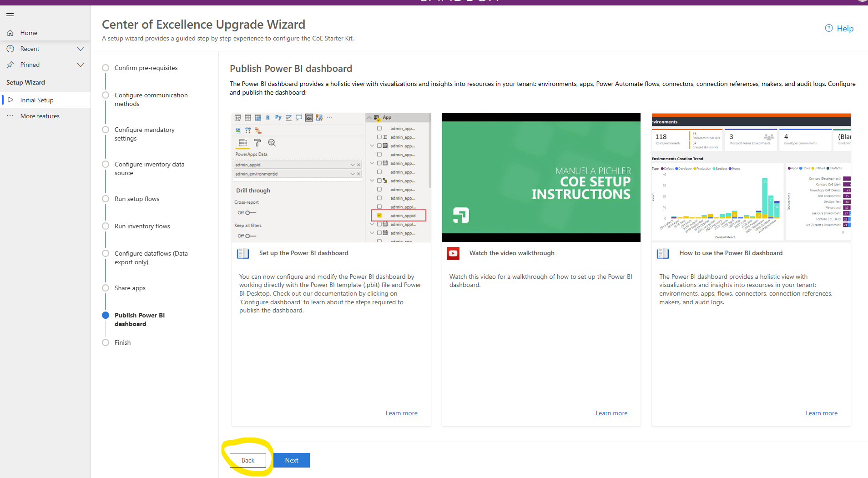Click the book icon beside Set up dashboard
This screenshot has width=868, height=478.
[243, 253]
